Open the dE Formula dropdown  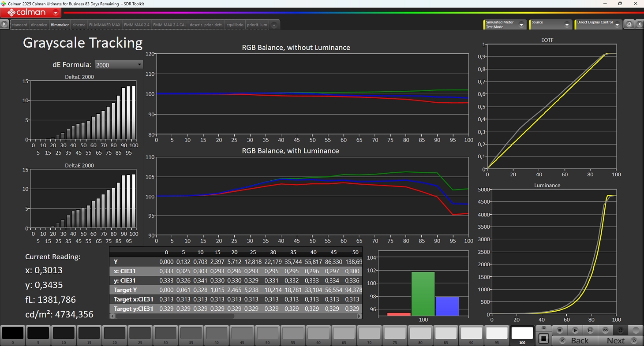[119, 65]
